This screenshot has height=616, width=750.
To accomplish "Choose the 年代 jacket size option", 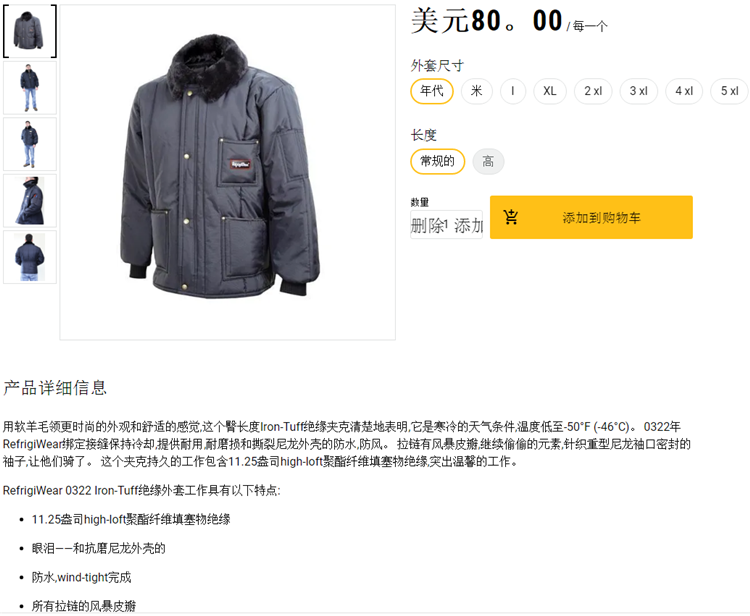I will [x=432, y=91].
